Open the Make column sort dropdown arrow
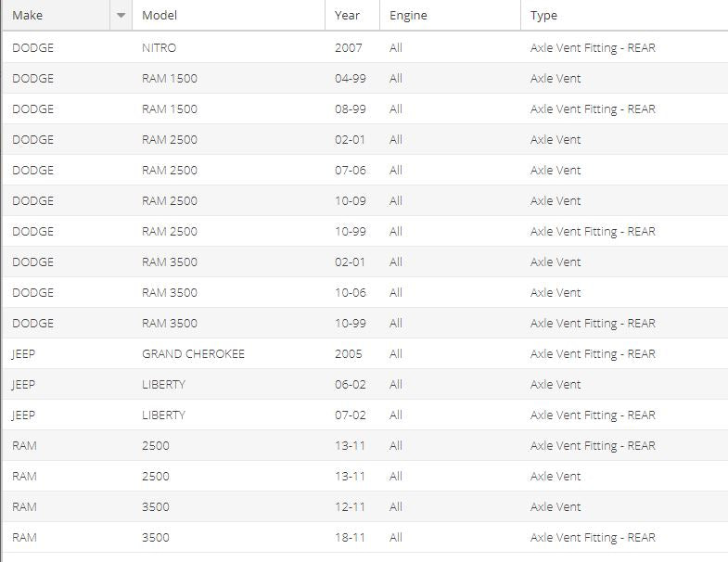 pos(121,16)
